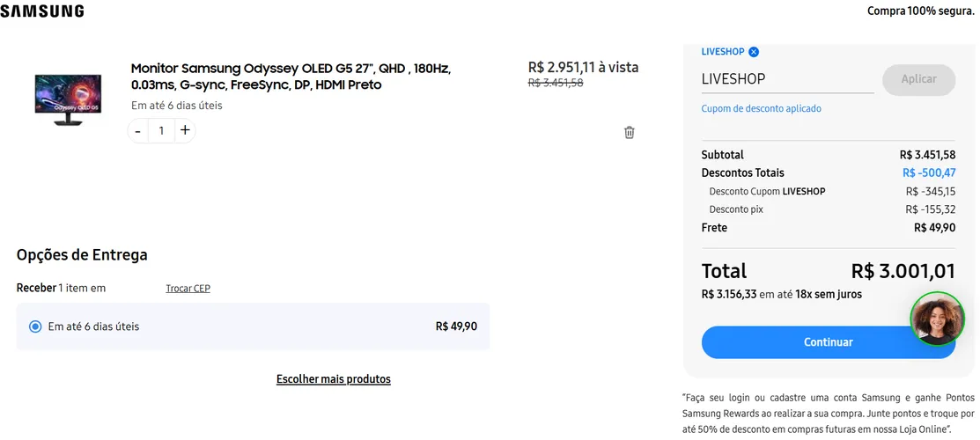Click the quantity number field
Viewport: 980px width, 440px height.
tap(161, 130)
